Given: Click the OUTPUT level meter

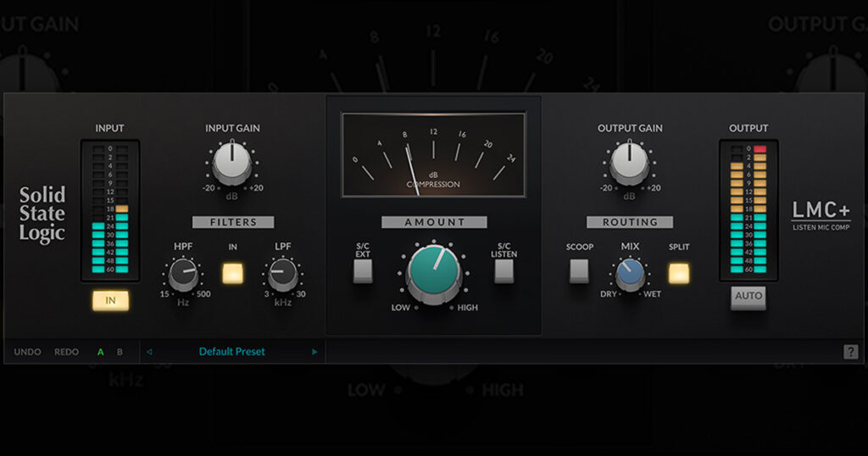Looking at the screenshot, I should (748, 210).
